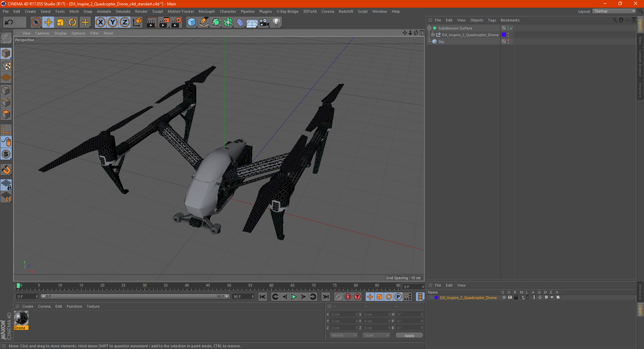Click the current frame 0 F field

pyautogui.click(x=413, y=287)
